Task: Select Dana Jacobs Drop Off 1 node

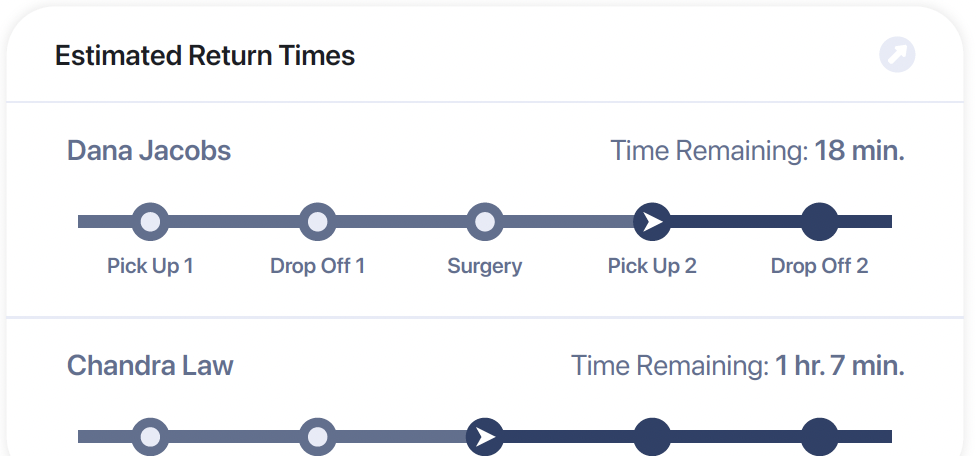Action: (317, 221)
